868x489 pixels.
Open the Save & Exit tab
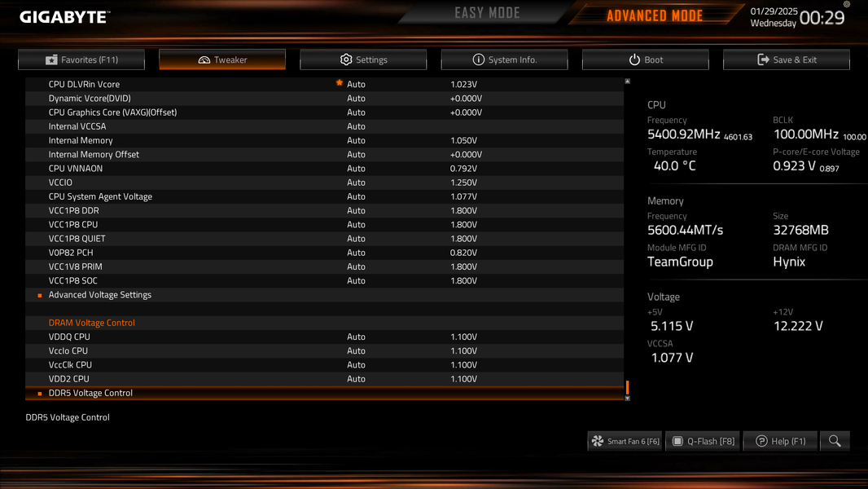pos(786,59)
